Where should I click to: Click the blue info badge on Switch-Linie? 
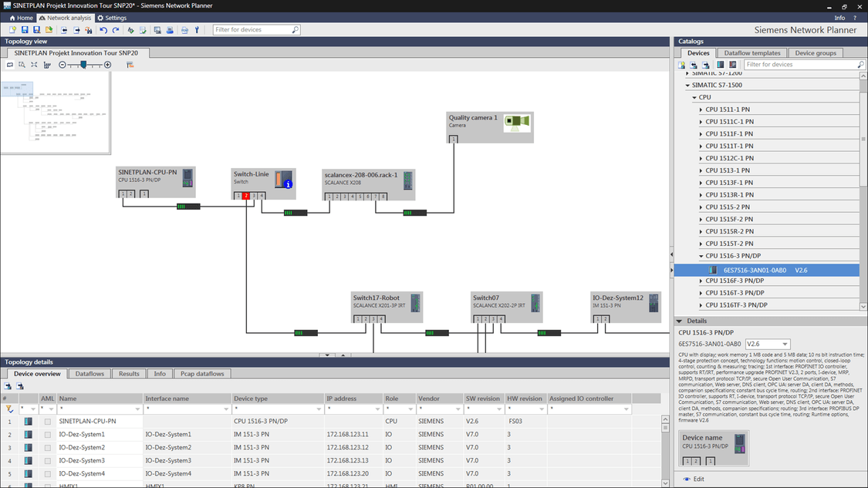click(289, 184)
